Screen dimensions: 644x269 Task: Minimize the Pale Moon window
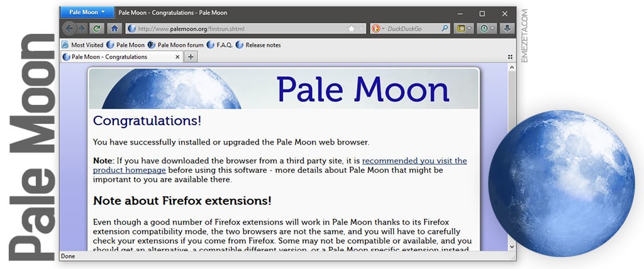460,14
